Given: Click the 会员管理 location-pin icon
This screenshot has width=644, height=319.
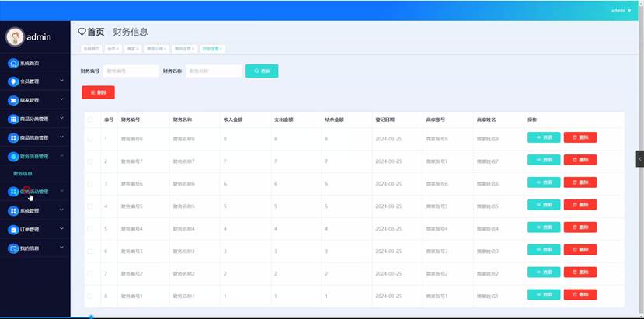Looking at the screenshot, I should pyautogui.click(x=13, y=81).
